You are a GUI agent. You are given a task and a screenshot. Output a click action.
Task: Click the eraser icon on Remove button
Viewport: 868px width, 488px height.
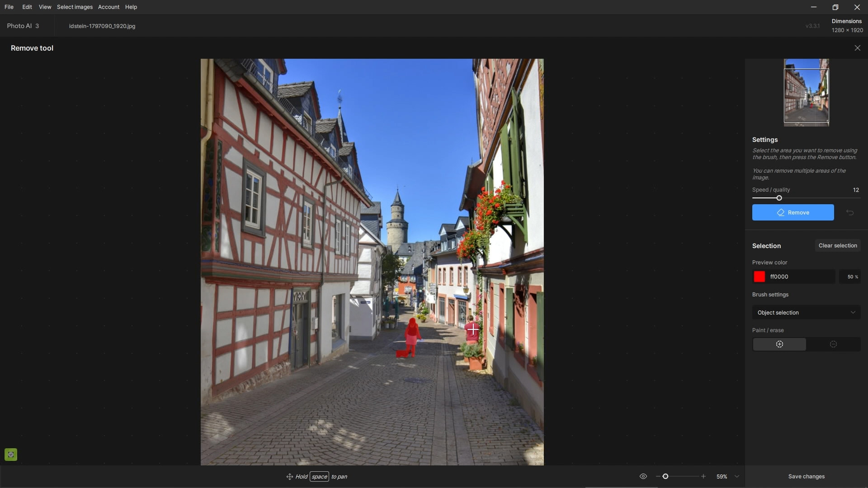[x=781, y=212]
